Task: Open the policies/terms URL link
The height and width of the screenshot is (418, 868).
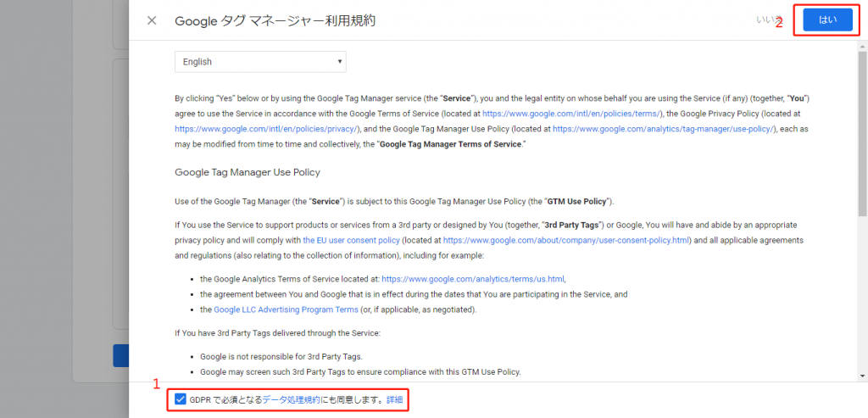Action: point(572,114)
